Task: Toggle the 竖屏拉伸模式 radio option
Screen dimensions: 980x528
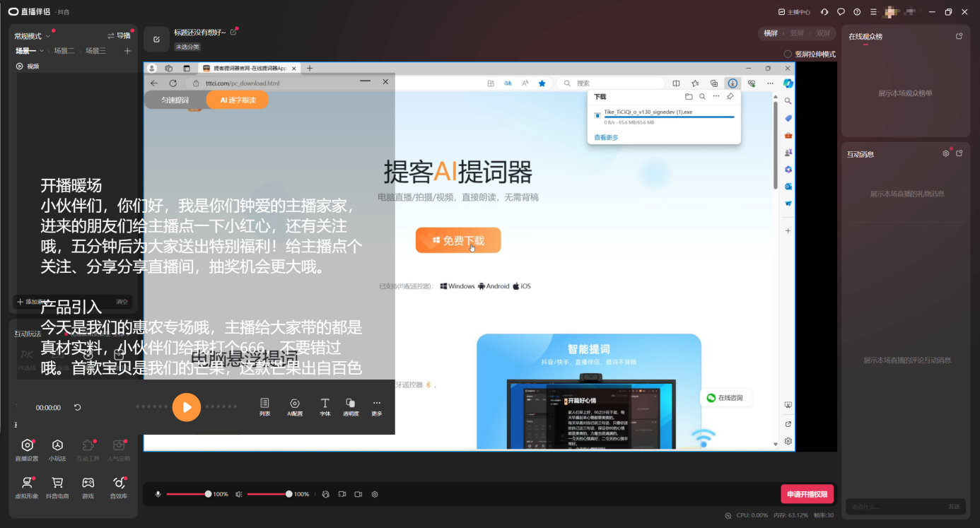Action: coord(788,54)
